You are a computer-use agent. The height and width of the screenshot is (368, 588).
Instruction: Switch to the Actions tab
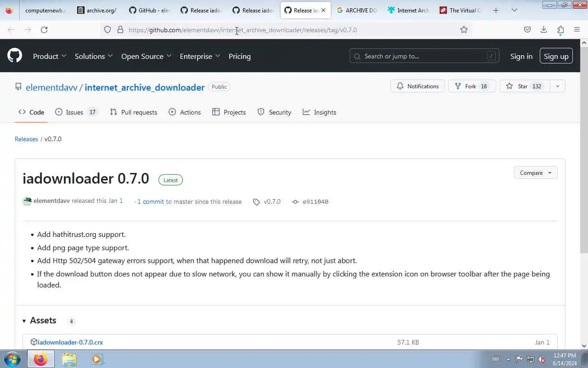tap(185, 112)
